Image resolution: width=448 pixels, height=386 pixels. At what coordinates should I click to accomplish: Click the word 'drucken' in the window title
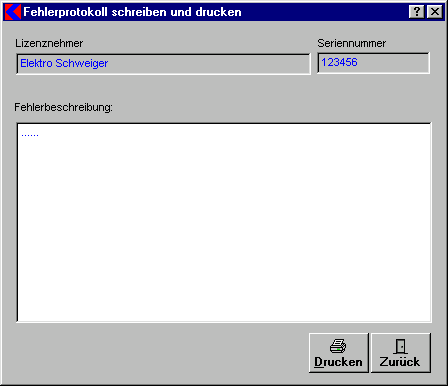tap(219, 12)
